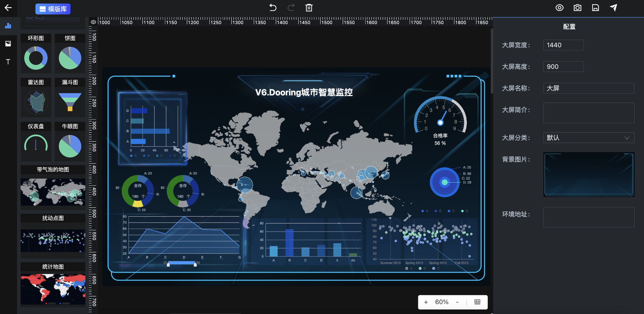Select the 合格率 gauge chart on canvas

(440, 121)
